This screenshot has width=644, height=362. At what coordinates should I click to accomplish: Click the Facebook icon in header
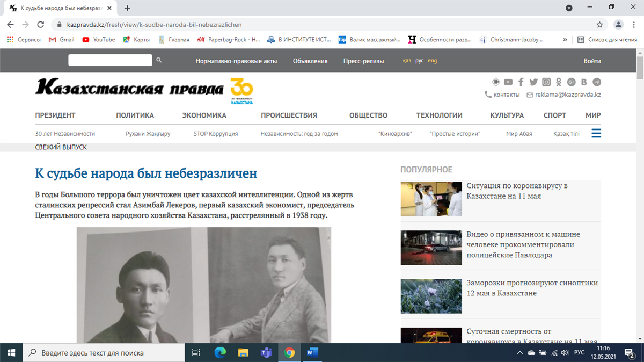click(x=521, y=82)
